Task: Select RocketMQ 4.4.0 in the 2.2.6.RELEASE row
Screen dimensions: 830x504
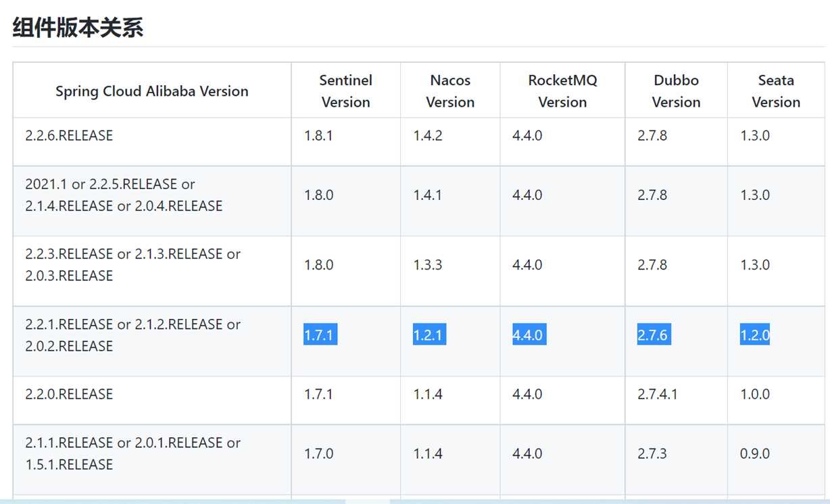Action: 527,136
